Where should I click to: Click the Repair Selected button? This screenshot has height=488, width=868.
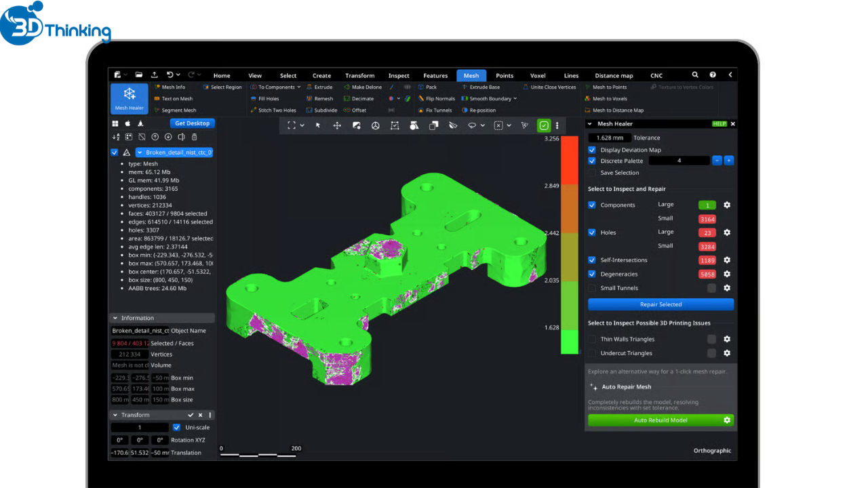[x=661, y=304]
